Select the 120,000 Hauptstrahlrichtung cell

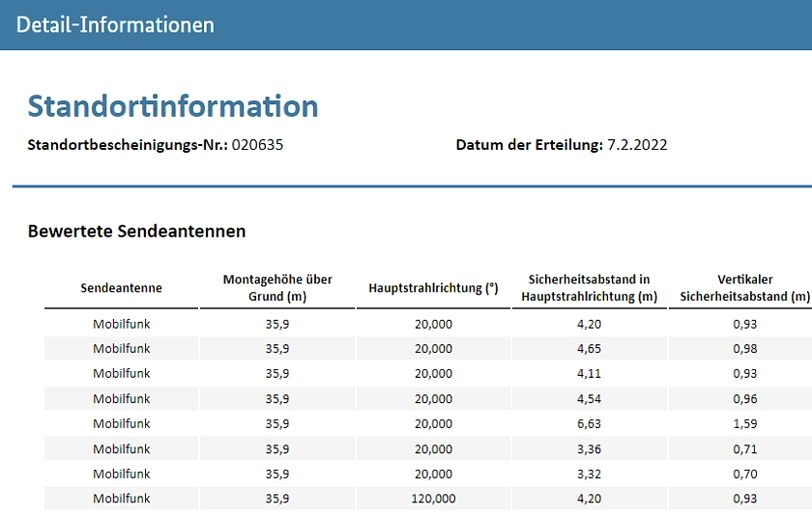point(433,499)
